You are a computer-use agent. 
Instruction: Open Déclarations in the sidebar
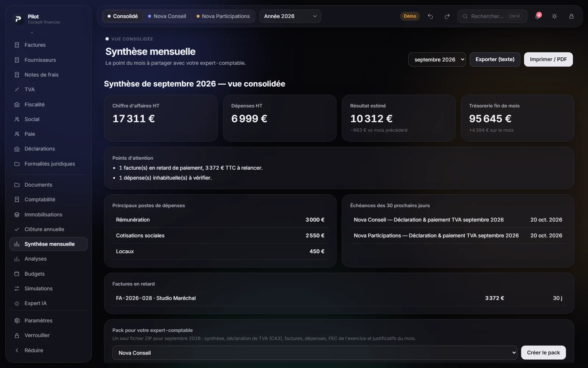(x=48, y=149)
